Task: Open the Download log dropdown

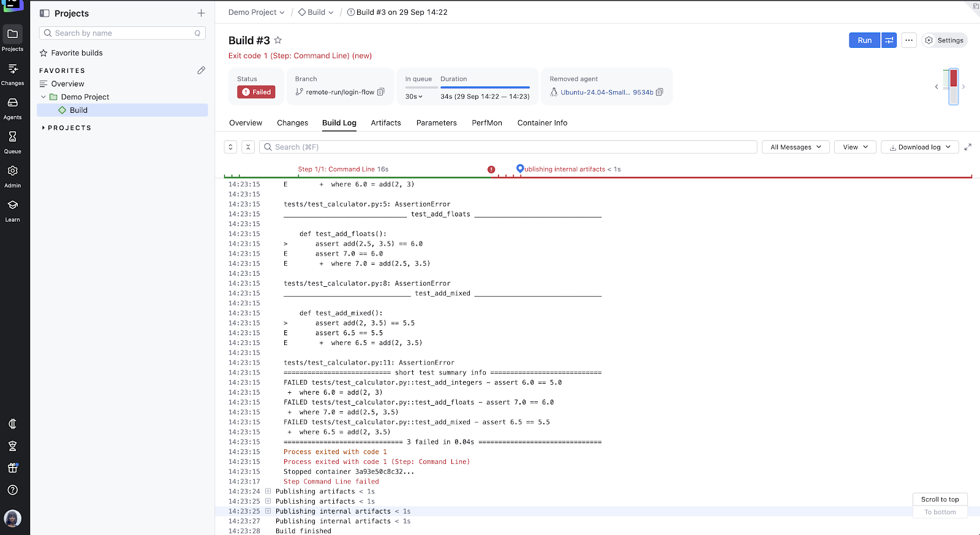Action: coord(919,147)
